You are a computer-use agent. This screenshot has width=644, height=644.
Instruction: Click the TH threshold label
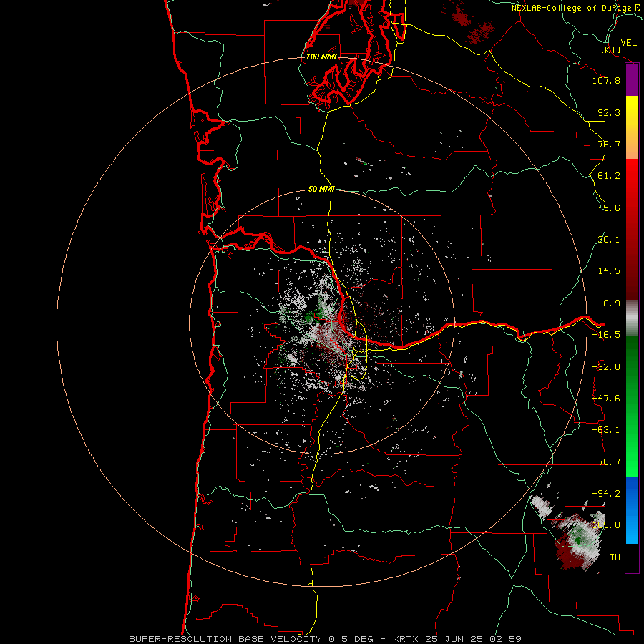point(615,557)
